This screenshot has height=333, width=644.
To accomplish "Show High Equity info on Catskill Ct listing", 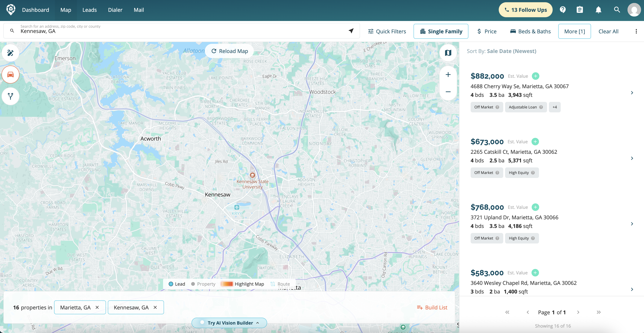I will 533,173.
